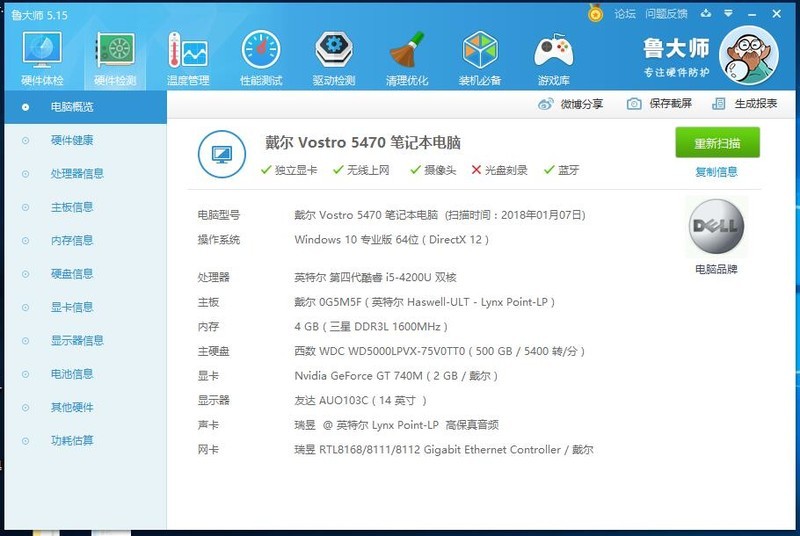Click the 无线上网 feature indicator
This screenshot has width=800, height=536.
(361, 170)
